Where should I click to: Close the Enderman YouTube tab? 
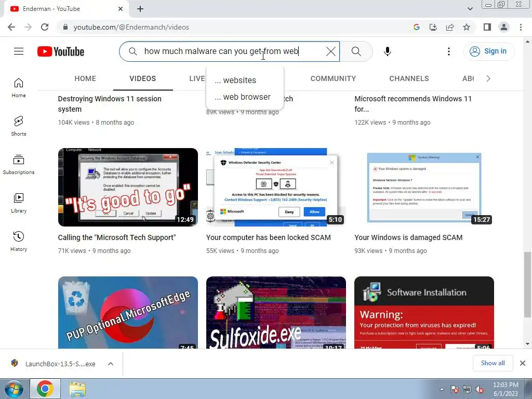point(121,9)
